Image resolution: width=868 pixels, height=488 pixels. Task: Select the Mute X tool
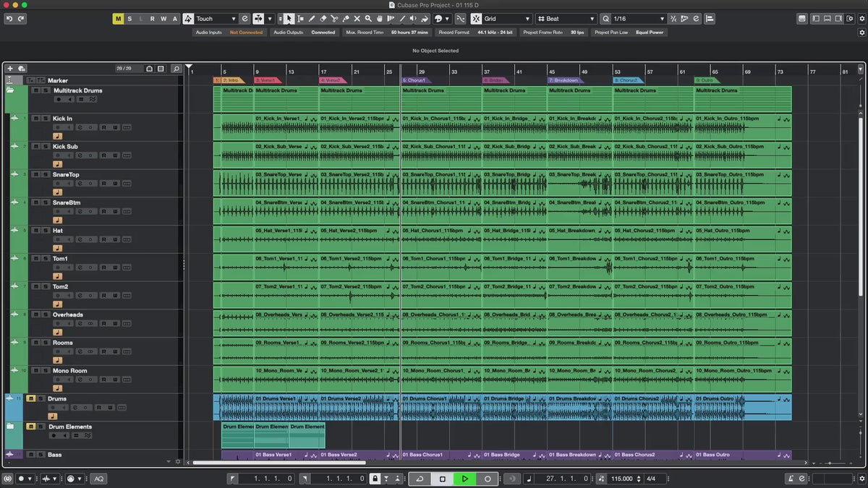(357, 19)
